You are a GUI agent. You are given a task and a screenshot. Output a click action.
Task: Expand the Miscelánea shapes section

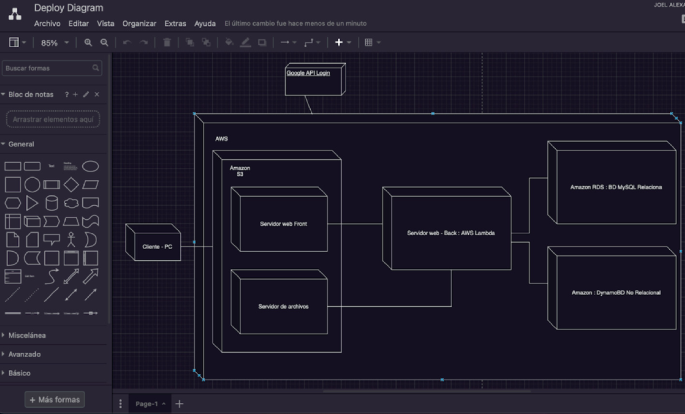[x=28, y=336]
